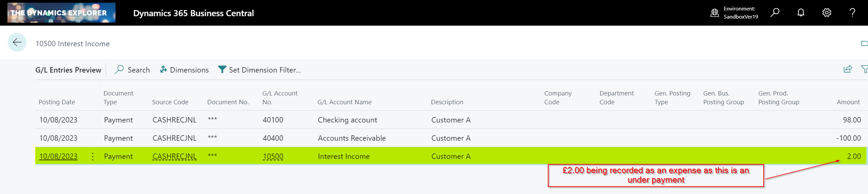Click the back arrow button
This screenshot has height=194, width=868.
(17, 43)
